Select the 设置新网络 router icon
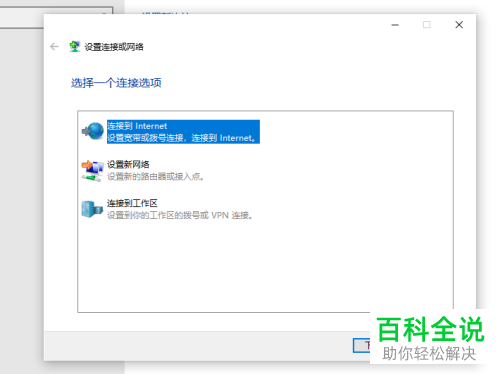 coord(93,170)
